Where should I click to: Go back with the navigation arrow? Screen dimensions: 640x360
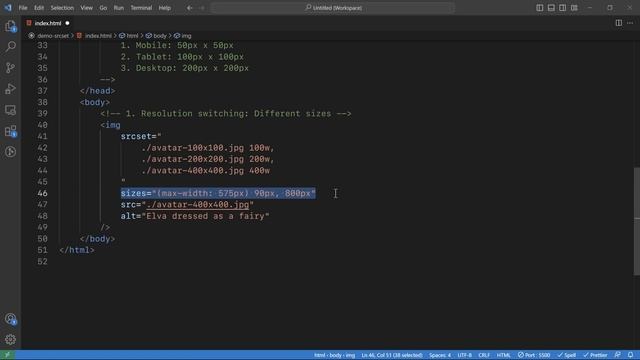pyautogui.click(x=190, y=8)
